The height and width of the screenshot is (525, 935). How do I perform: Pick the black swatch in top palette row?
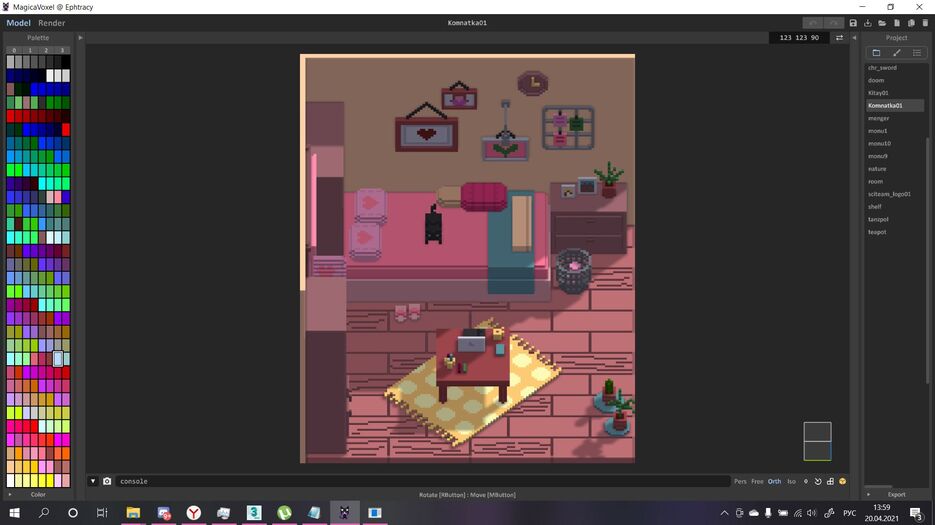pyautogui.click(x=66, y=61)
